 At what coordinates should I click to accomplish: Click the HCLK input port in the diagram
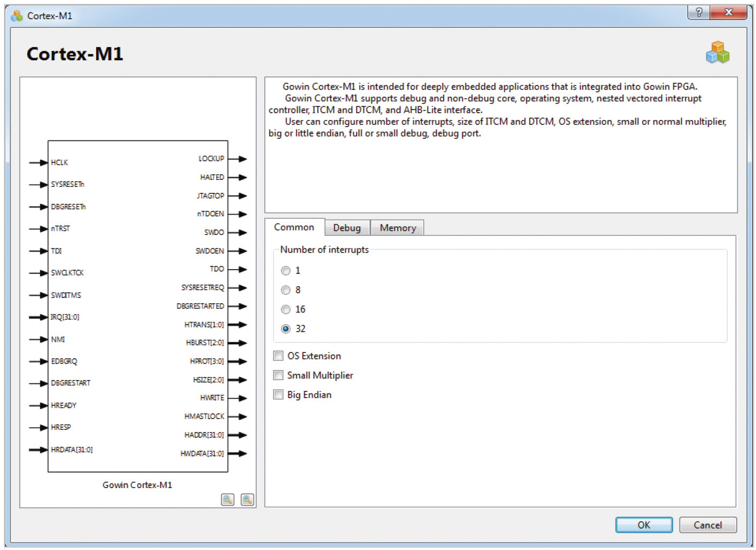[59, 162]
